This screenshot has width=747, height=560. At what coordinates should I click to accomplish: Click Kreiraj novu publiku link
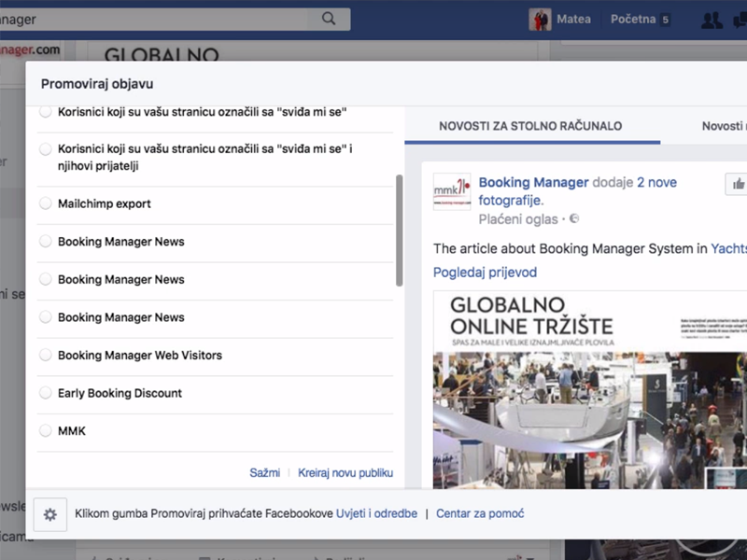(345, 473)
